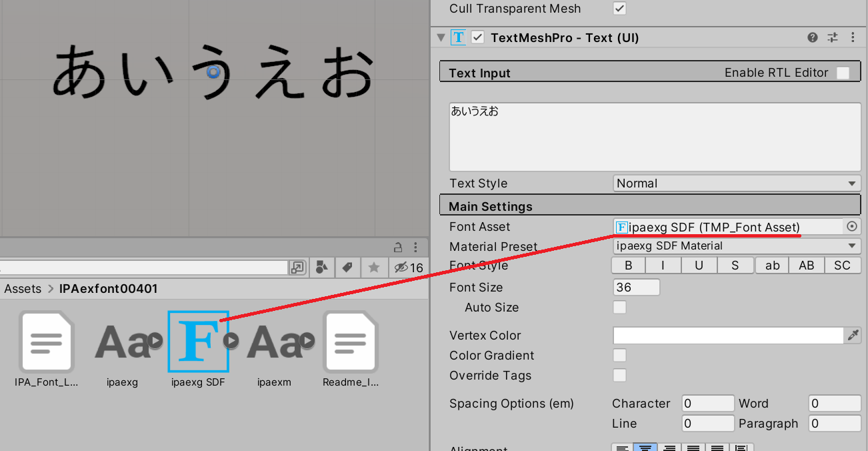This screenshot has width=868, height=451.
Task: Select the Assets breadcrumb in the project path
Action: pyautogui.click(x=23, y=288)
